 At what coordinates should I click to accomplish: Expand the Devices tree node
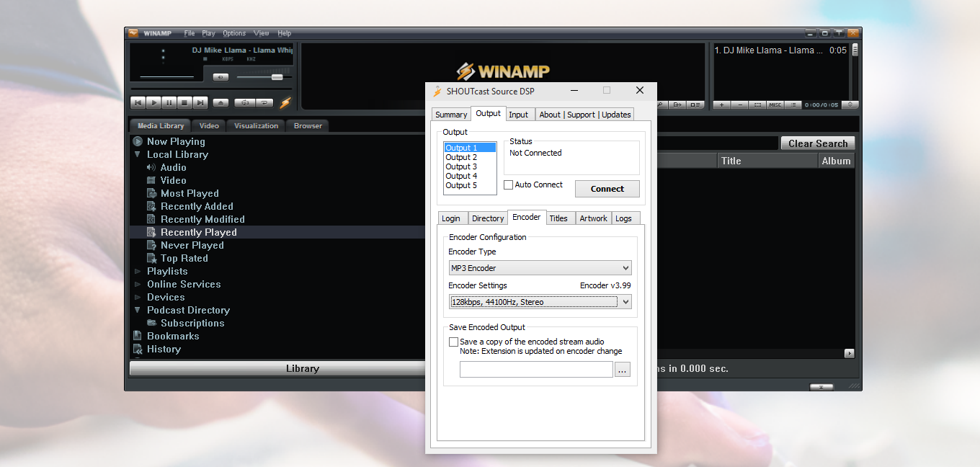click(137, 297)
